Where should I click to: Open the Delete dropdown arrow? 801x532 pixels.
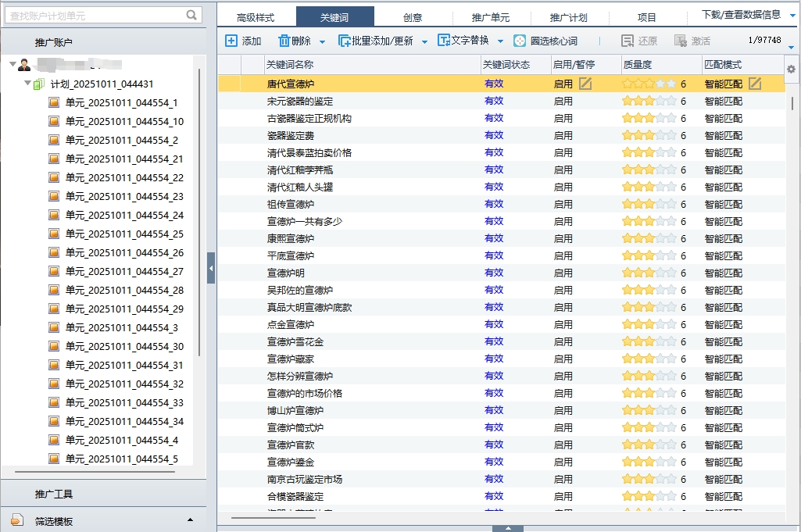click(x=322, y=41)
